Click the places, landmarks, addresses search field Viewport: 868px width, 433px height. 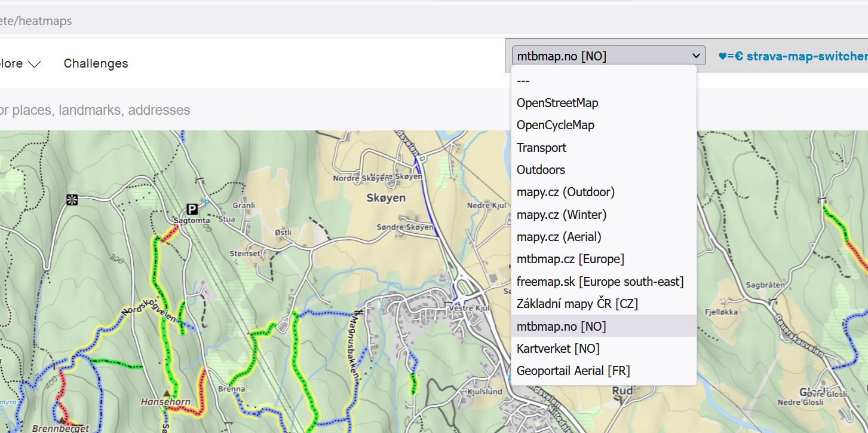[96, 110]
